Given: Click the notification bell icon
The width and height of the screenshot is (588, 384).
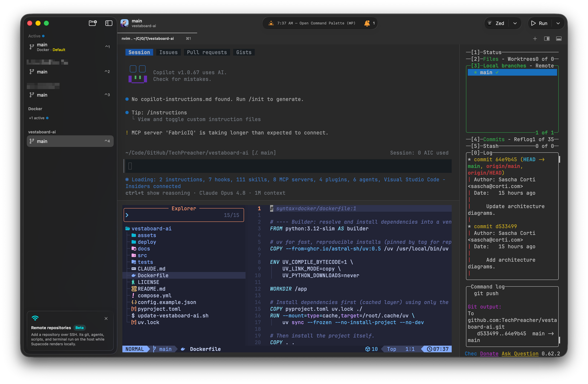Looking at the screenshot, I should 367,23.
